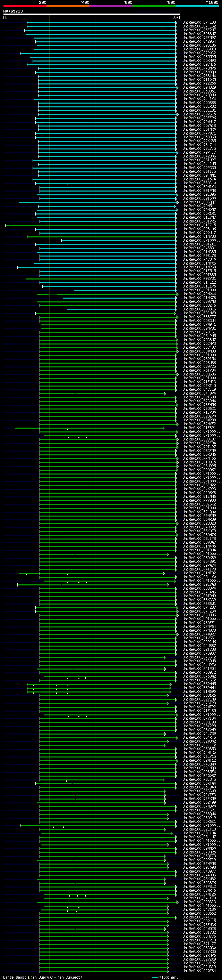This screenshot has width=222, height=980.
Task: Click the purple ~60% identity legend bar
Action: 111,6
